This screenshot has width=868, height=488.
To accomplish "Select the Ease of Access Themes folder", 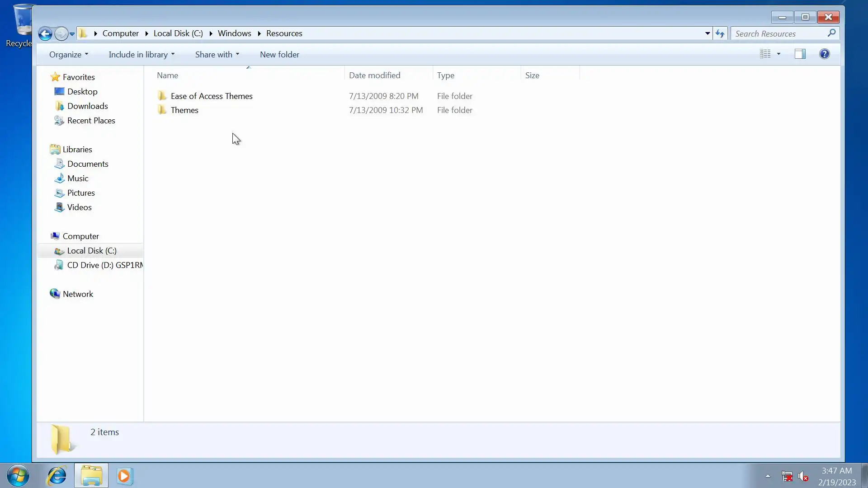I will pos(211,96).
